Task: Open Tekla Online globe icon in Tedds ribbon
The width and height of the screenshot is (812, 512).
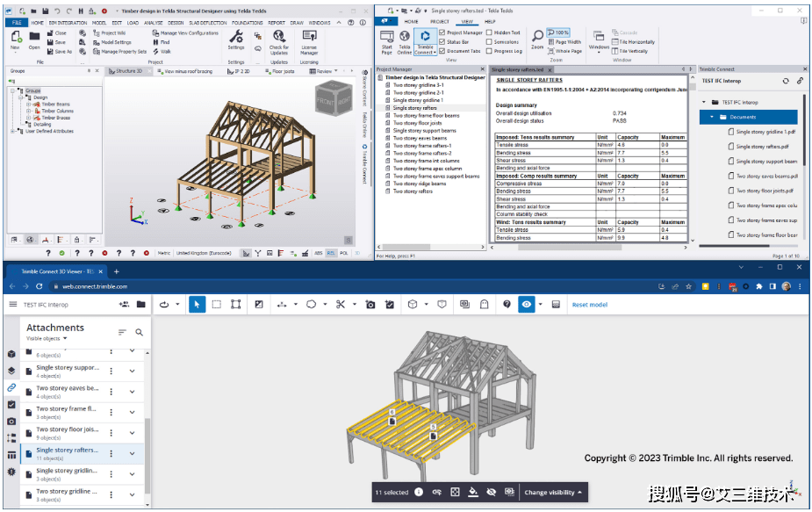Action: 405,36
